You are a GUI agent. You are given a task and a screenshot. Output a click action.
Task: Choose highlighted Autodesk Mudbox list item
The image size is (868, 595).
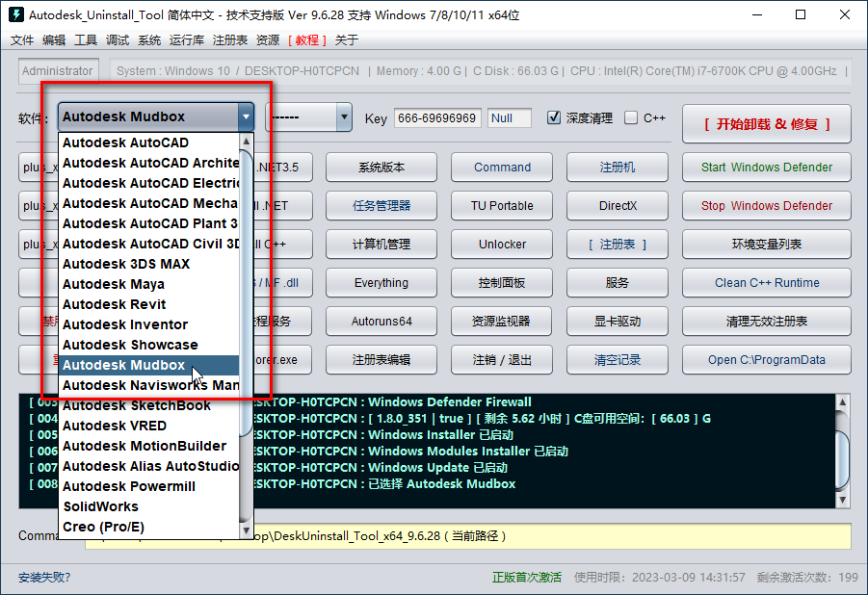149,365
